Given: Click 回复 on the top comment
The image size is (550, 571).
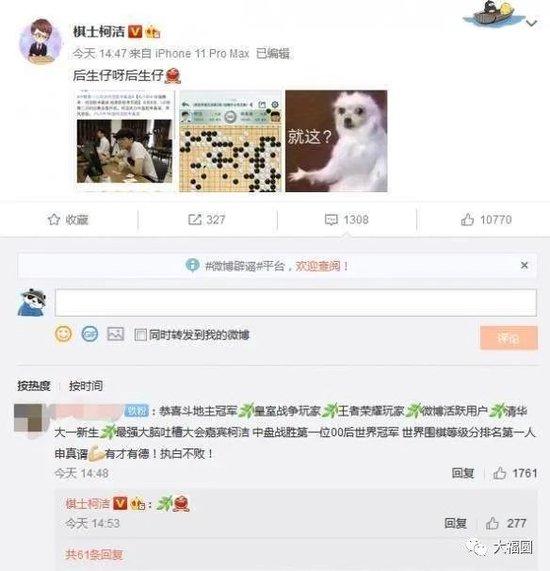Looking at the screenshot, I should tap(463, 473).
